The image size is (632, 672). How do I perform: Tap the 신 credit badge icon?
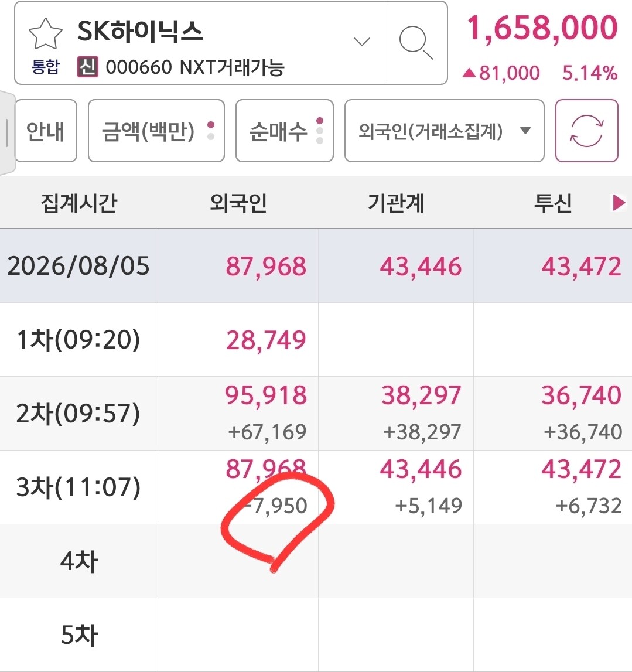87,67
